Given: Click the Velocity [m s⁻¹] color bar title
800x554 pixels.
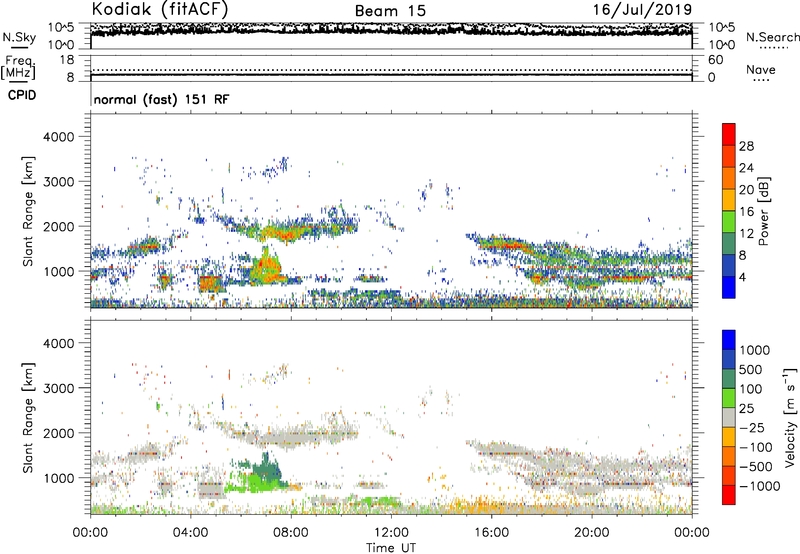Looking at the screenshot, I should tap(790, 417).
